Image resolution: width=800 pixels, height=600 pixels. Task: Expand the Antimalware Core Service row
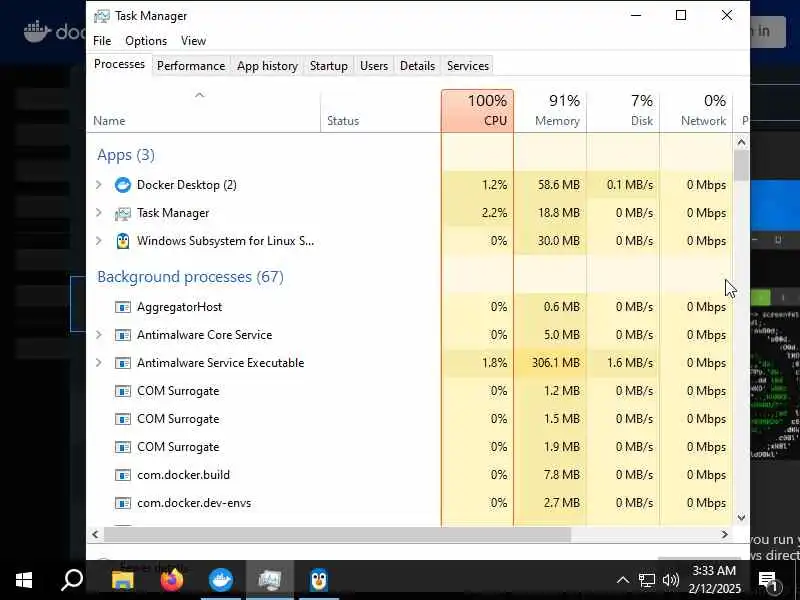99,335
